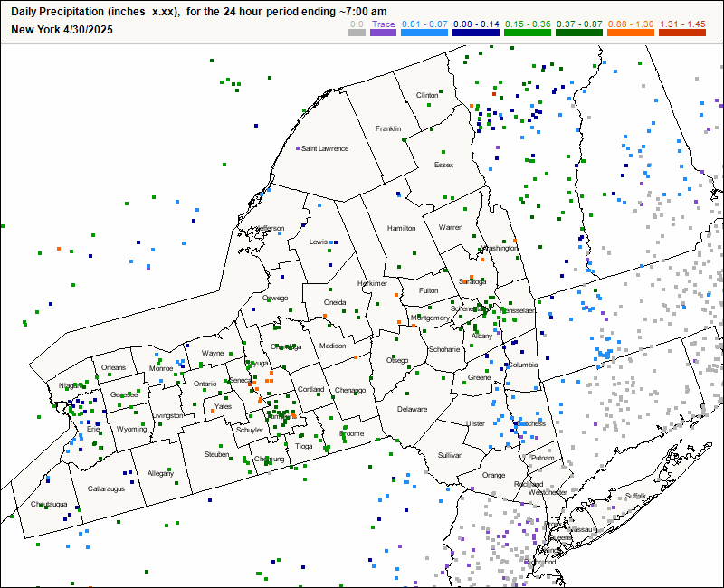The image size is (724, 588).
Task: Click the red 1.31 - 1.45 swatch
Action: point(682,33)
